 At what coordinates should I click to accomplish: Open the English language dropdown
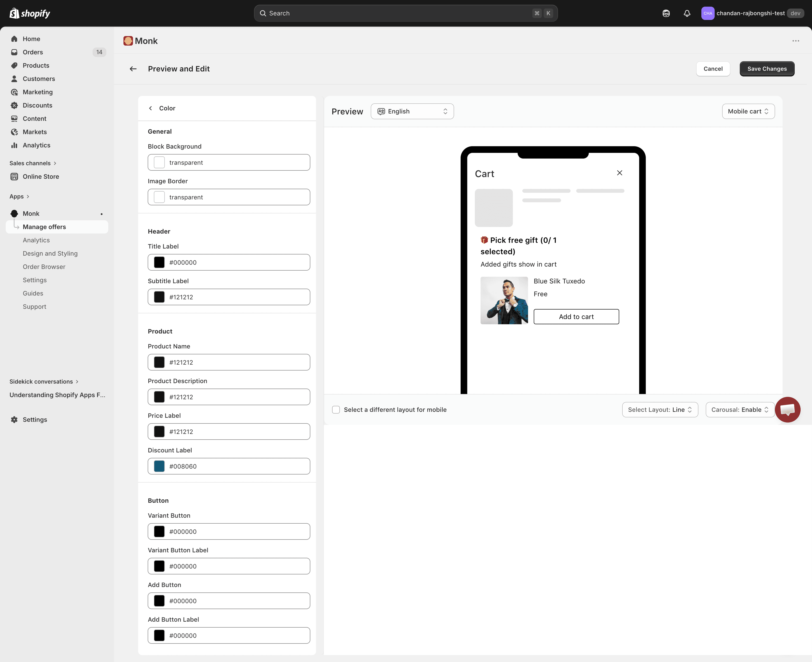tap(412, 111)
